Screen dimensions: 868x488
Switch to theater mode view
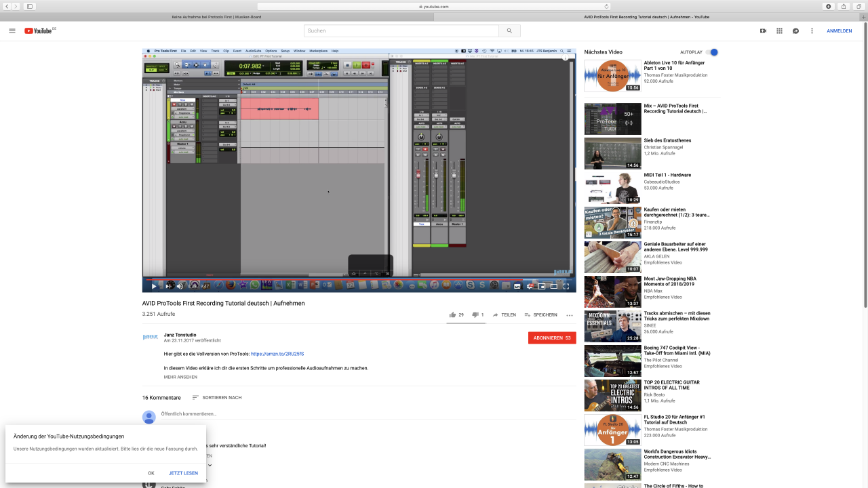point(554,286)
